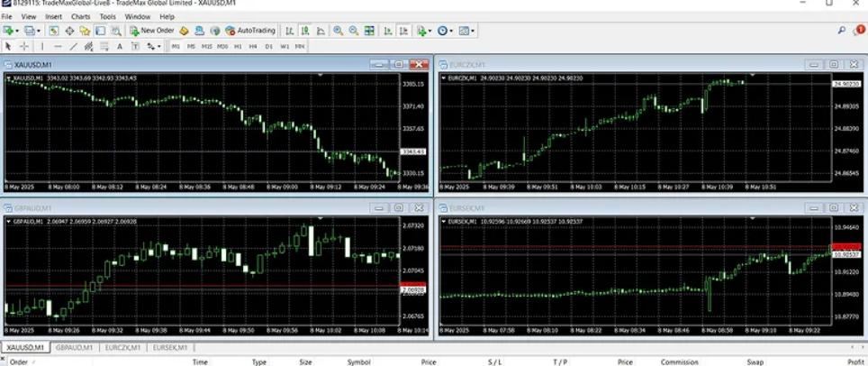
Task: Open the Help menu
Action: point(167,16)
